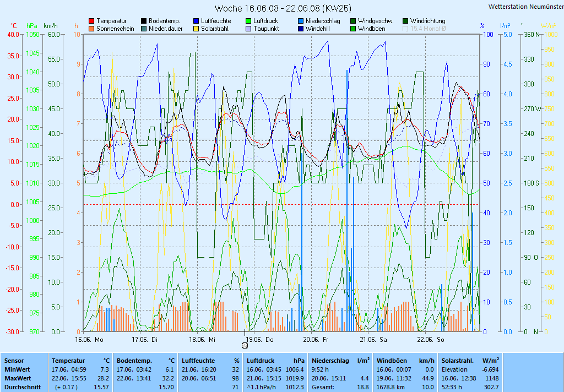Image resolution: width=564 pixels, height=392 pixels.
Task: Click the Sonnenschein legend label
Action: tap(115, 29)
